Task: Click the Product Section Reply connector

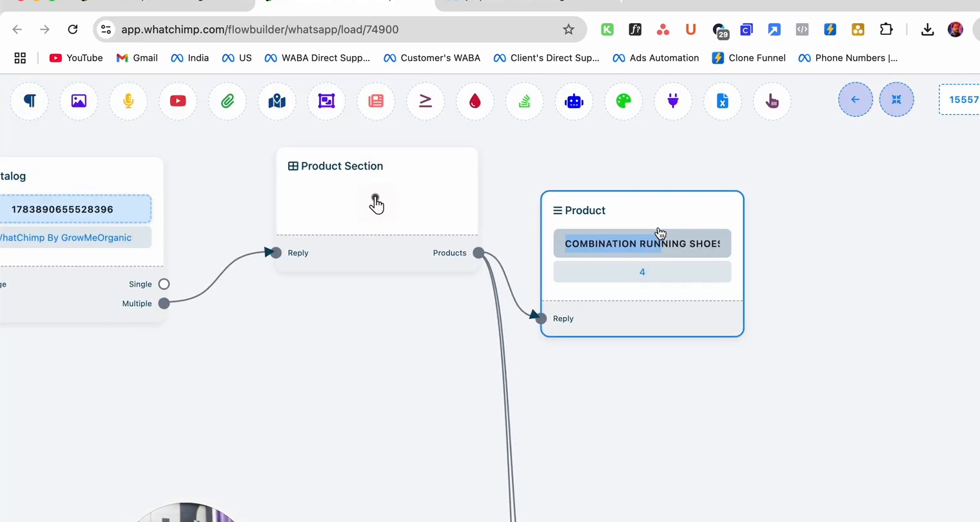Action: click(276, 253)
